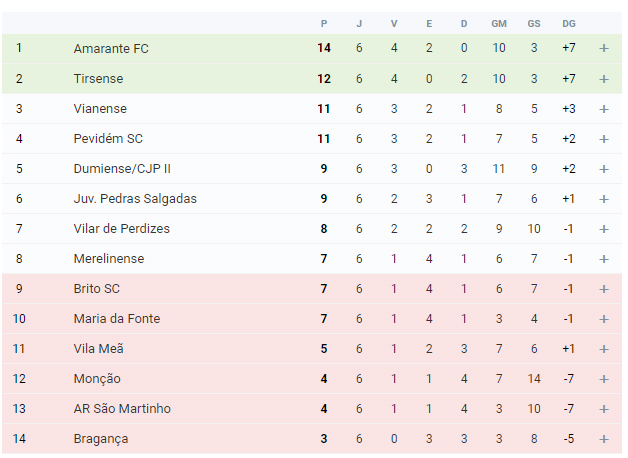The height and width of the screenshot is (458, 628).
Task: Click the GS column header
Action: click(x=533, y=24)
